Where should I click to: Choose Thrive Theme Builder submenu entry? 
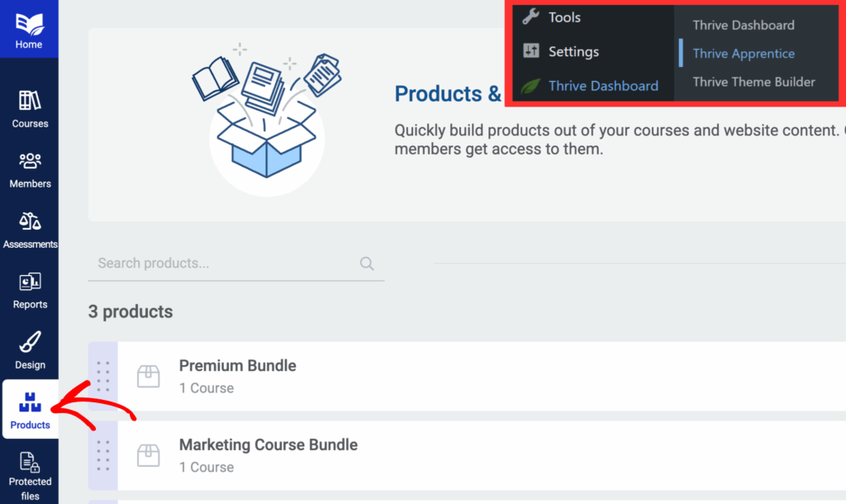753,82
